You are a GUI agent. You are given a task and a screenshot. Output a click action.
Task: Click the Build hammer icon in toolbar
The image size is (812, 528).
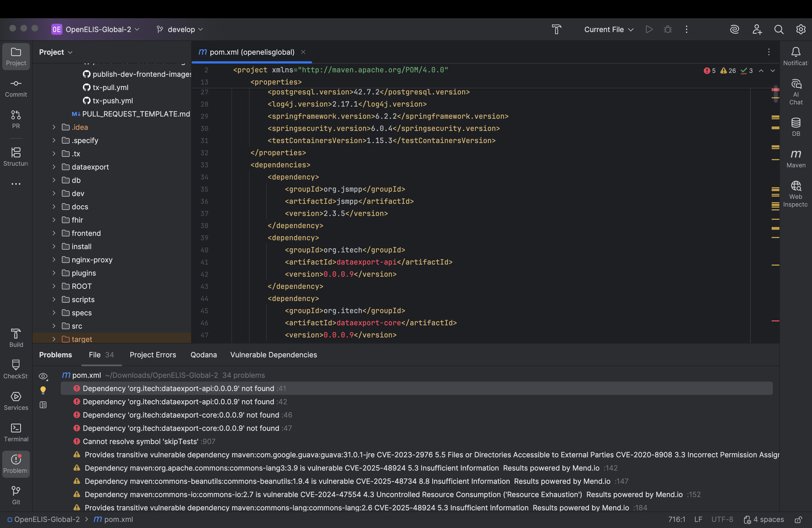(557, 29)
